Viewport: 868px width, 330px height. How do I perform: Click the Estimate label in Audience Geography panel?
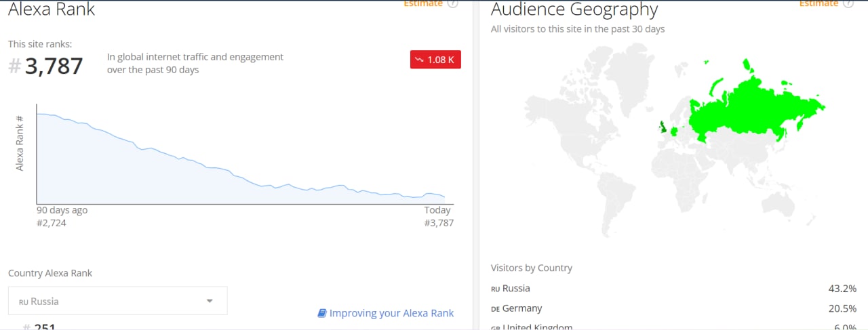(818, 3)
